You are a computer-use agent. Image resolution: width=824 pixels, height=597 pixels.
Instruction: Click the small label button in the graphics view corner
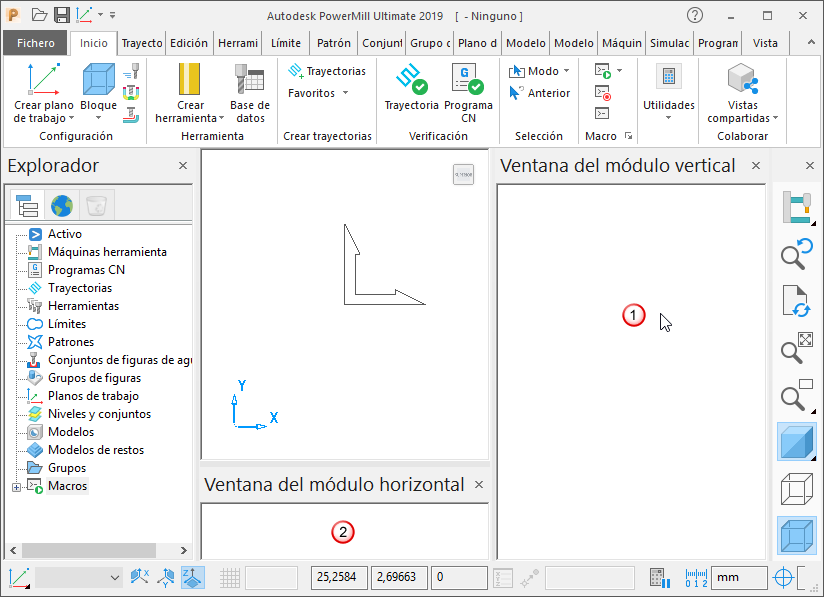463,174
